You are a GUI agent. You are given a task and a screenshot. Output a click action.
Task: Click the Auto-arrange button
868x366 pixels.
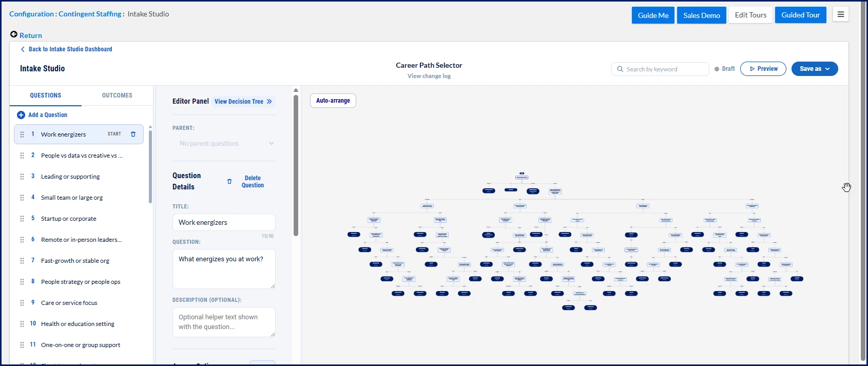[x=333, y=101]
